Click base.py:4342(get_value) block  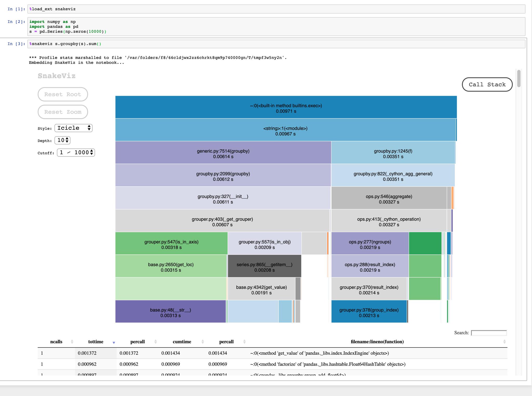click(262, 289)
